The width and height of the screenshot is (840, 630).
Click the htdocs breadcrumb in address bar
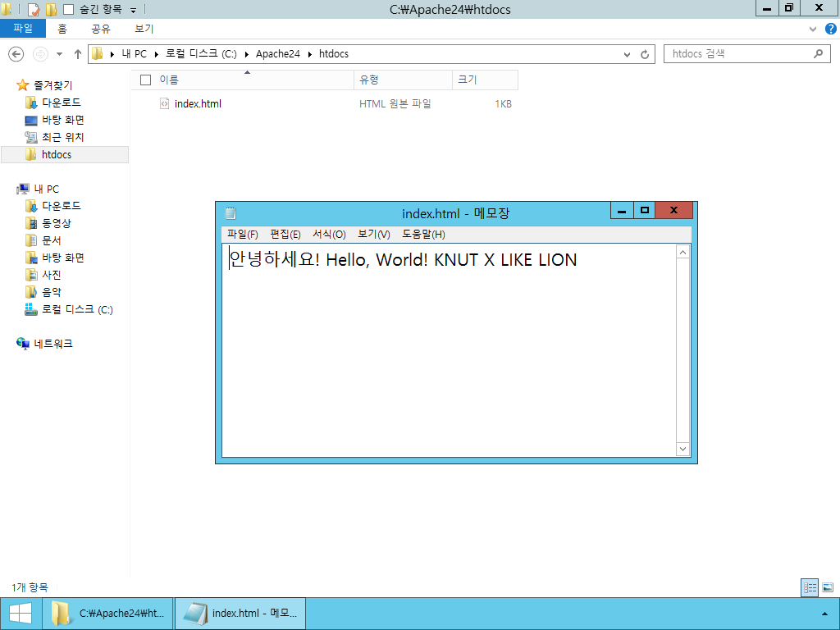pos(334,53)
